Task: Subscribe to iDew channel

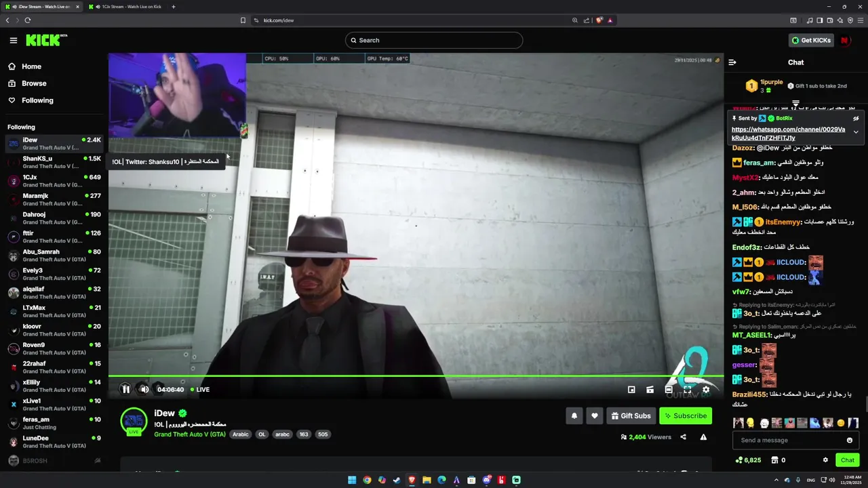Action: pyautogui.click(x=686, y=415)
